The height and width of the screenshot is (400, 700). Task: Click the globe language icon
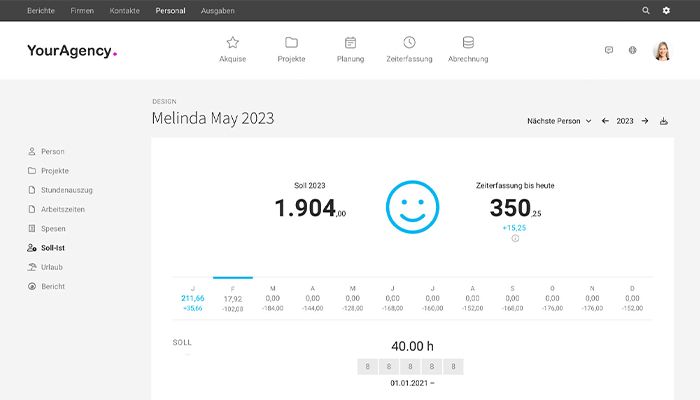click(633, 50)
